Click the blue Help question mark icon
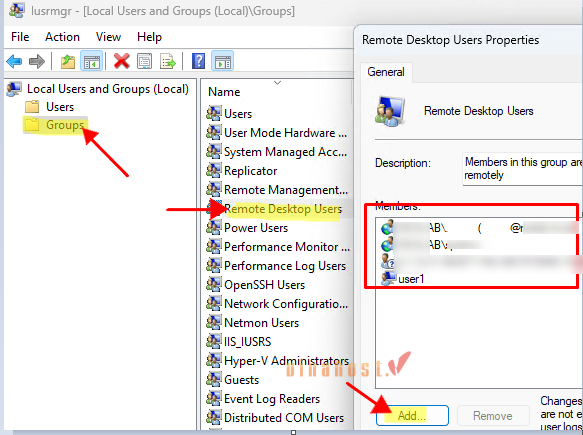This screenshot has height=435, width=583. coord(199,61)
